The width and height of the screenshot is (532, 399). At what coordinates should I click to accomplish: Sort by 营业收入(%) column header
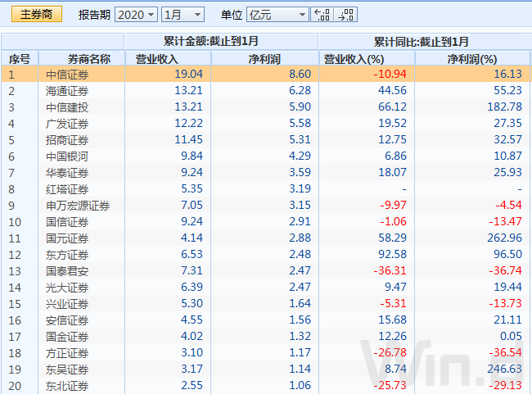point(367,59)
